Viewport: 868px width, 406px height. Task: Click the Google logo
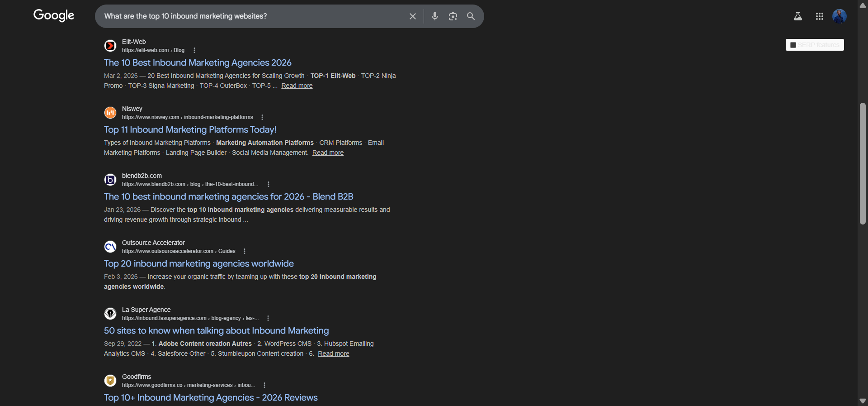point(54,16)
